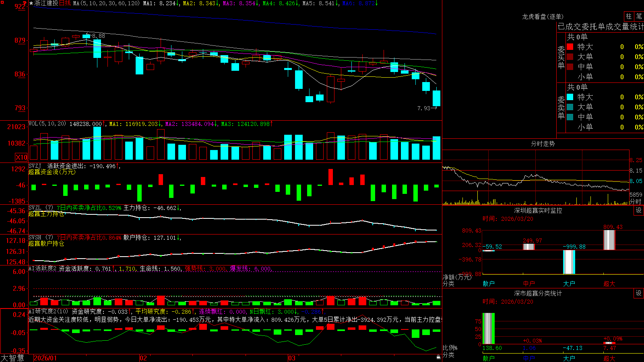Click the 深圳超赢实时监控 panel title
Viewport: 644px width, 362px height.
click(x=538, y=210)
